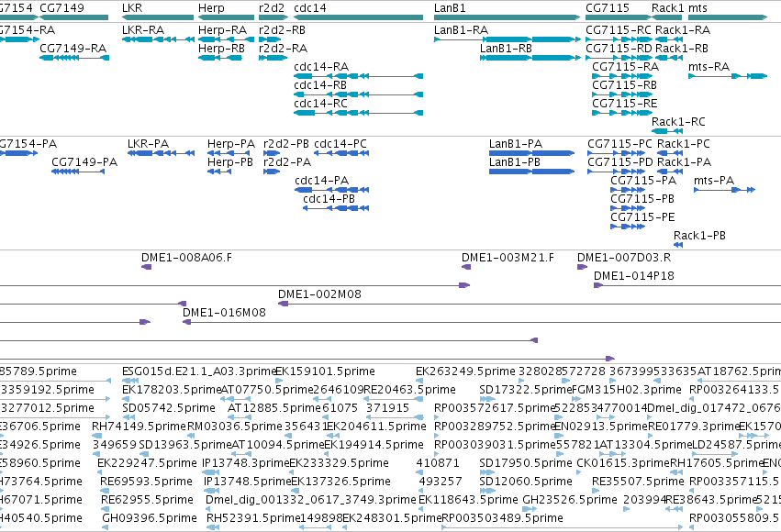Screen dimensions: 781x532
Task: Select the mts-RA transcript
Action: click(728, 76)
